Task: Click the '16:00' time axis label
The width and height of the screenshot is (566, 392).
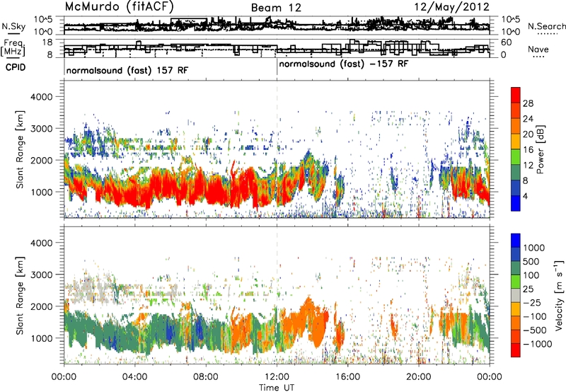Action: 347,377
